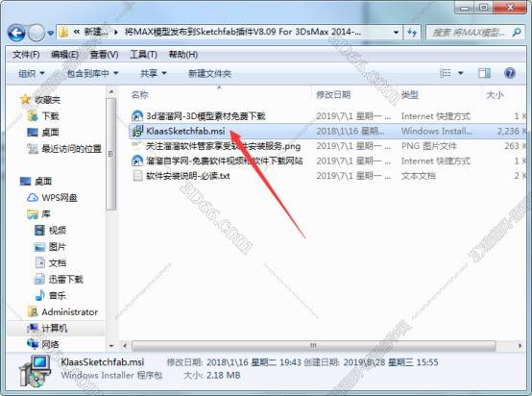Expand the view options dropdown arrow

coord(461,73)
